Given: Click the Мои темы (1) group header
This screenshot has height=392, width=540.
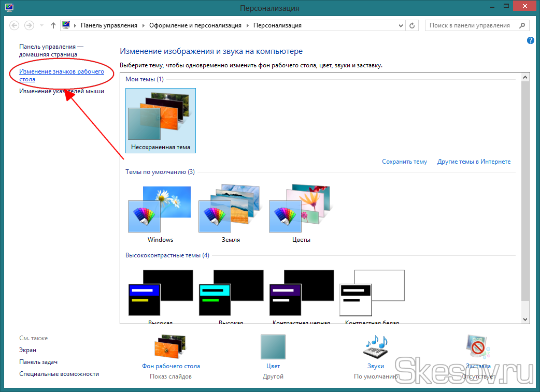Looking at the screenshot, I should 144,79.
